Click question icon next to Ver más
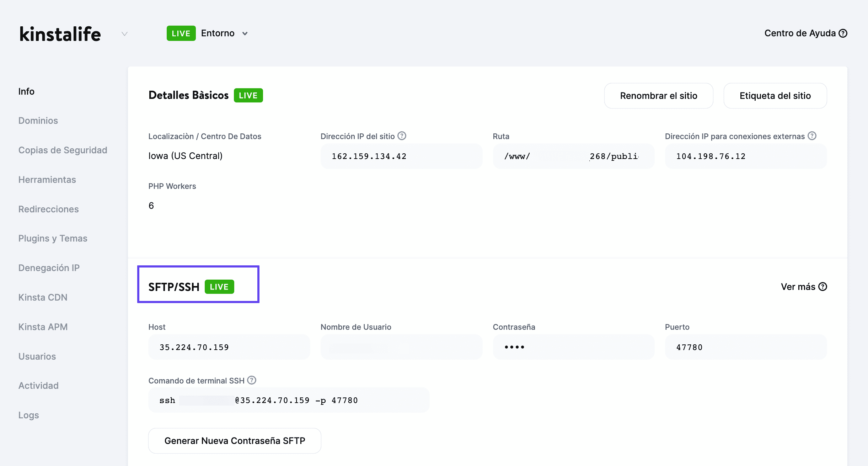This screenshot has width=868, height=466. tap(823, 287)
